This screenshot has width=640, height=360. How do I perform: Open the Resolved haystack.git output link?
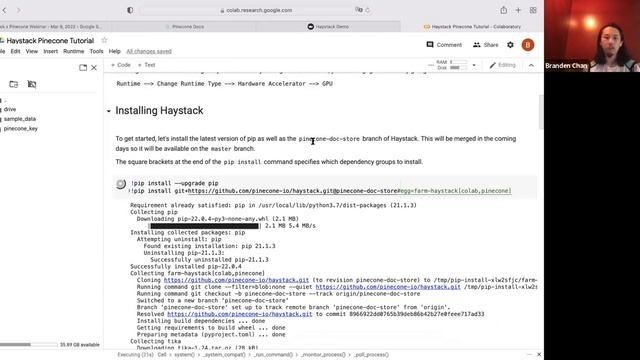240,314
